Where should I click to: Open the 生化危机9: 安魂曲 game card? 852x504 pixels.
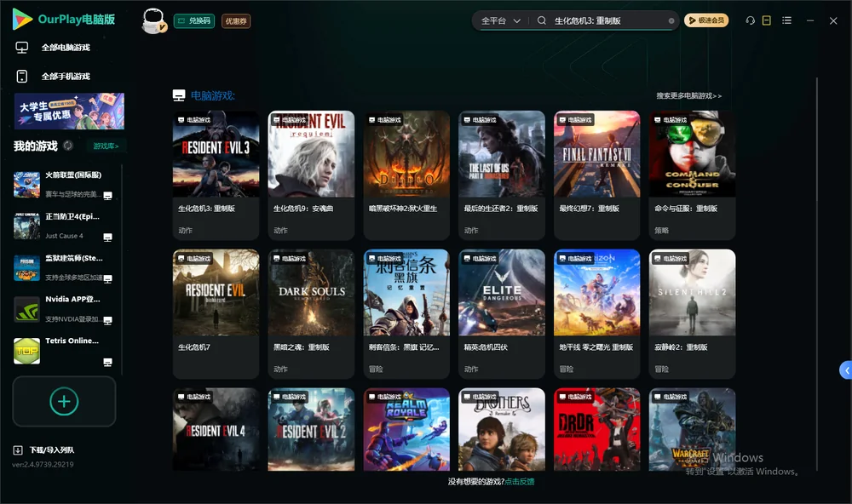coord(311,175)
